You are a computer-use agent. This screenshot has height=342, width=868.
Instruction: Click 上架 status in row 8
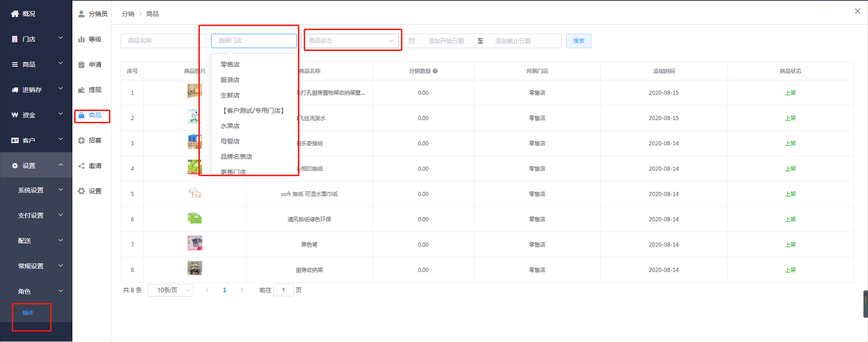click(x=790, y=270)
